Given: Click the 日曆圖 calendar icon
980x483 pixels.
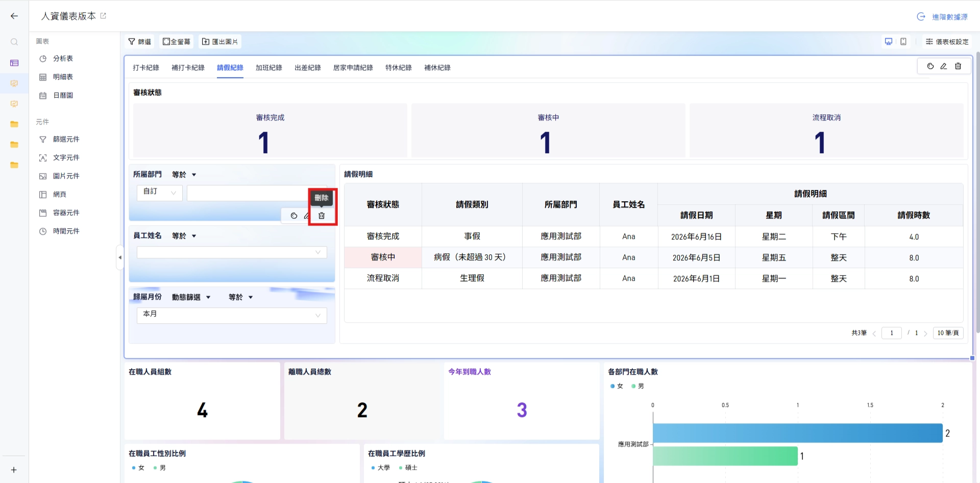Looking at the screenshot, I should 43,95.
